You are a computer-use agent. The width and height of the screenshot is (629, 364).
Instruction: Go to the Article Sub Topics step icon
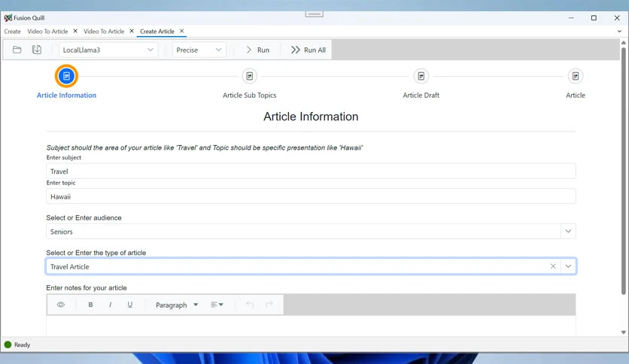coord(250,76)
